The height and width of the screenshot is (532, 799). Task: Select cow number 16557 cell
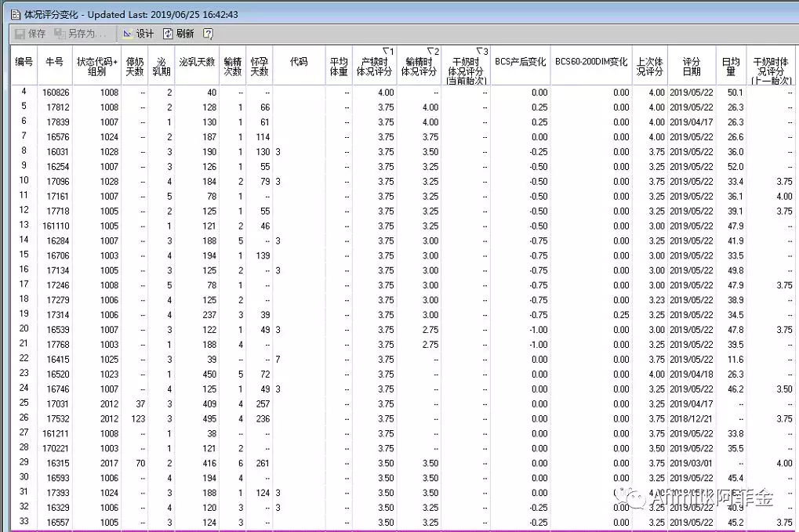[58, 523]
